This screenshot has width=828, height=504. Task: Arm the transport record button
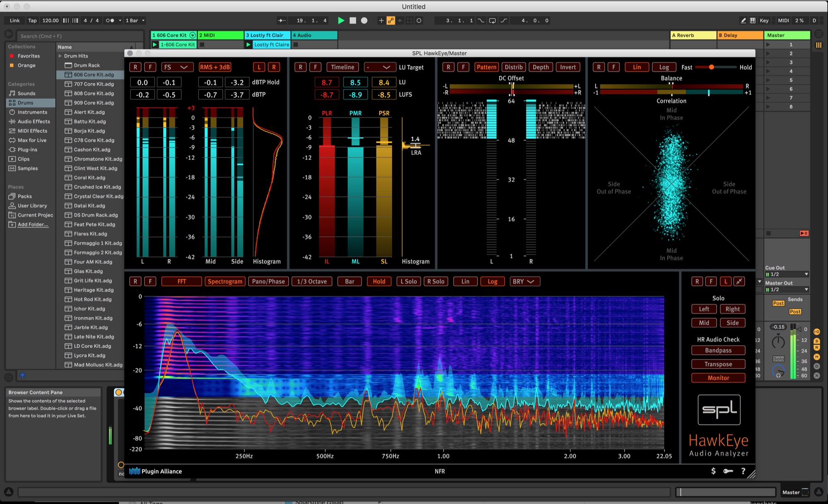point(364,20)
